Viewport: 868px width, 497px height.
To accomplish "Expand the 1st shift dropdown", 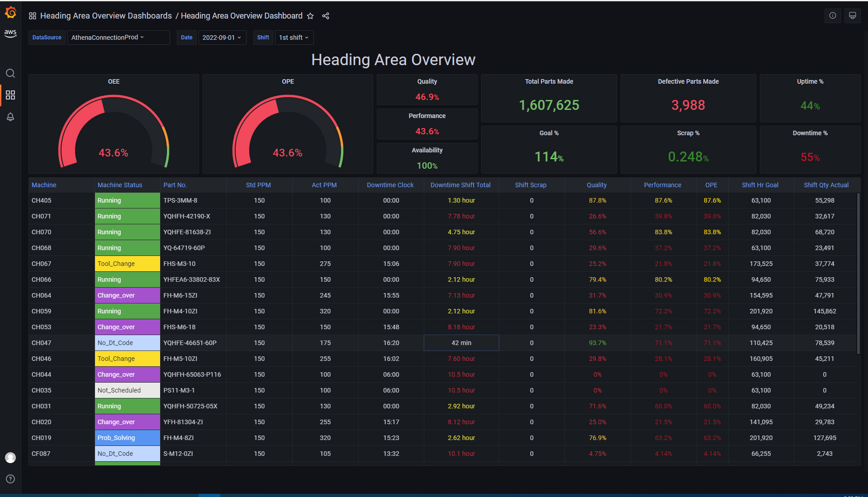I will point(294,38).
